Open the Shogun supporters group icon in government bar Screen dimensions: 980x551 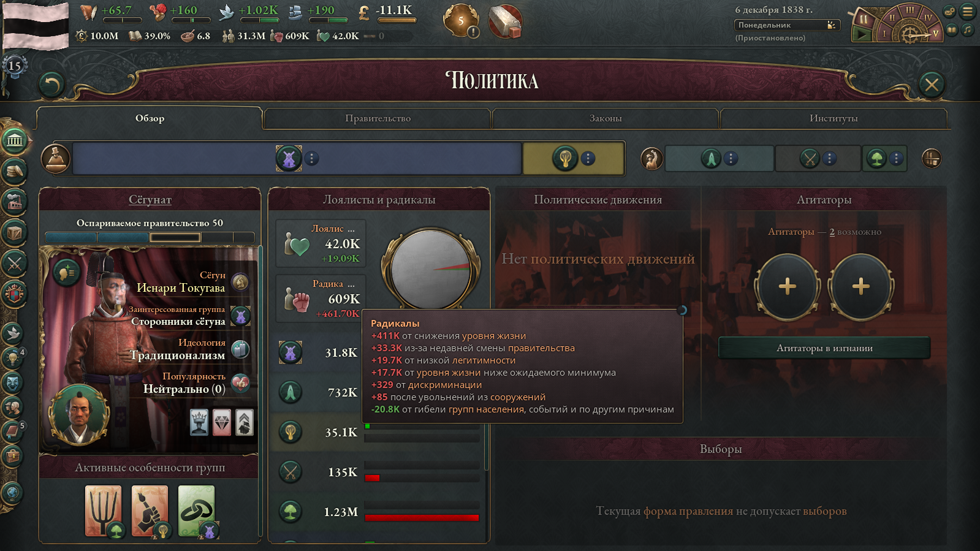289,159
